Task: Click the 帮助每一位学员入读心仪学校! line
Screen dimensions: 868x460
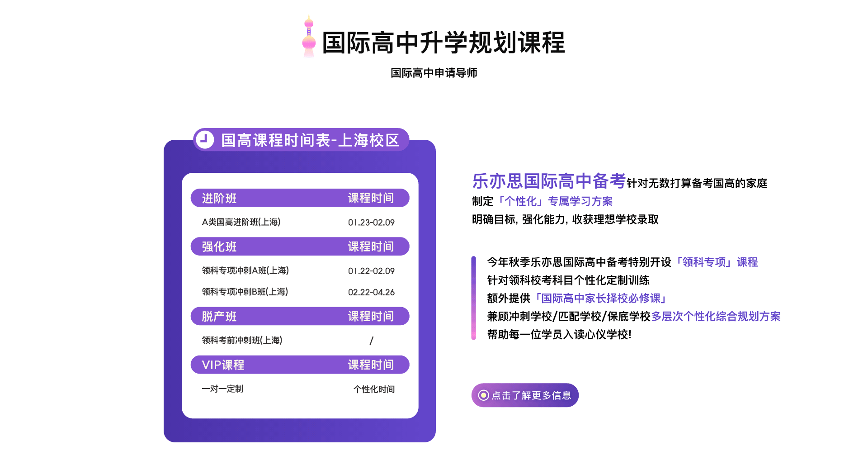Action: [x=559, y=334]
